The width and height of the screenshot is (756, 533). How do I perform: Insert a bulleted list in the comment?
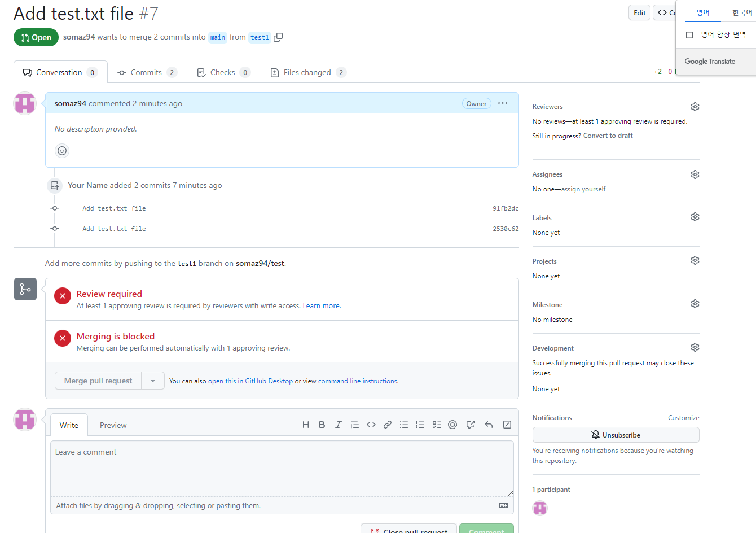(x=404, y=425)
